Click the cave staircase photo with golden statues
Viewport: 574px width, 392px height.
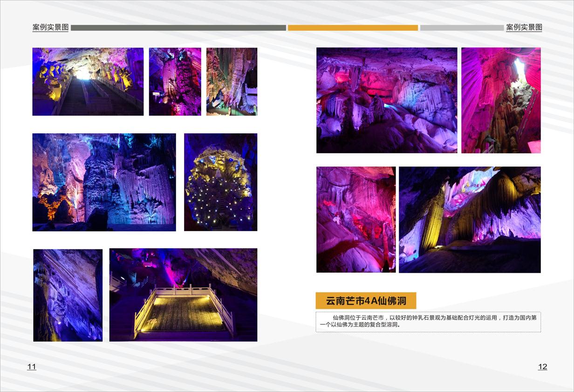[x=88, y=82]
